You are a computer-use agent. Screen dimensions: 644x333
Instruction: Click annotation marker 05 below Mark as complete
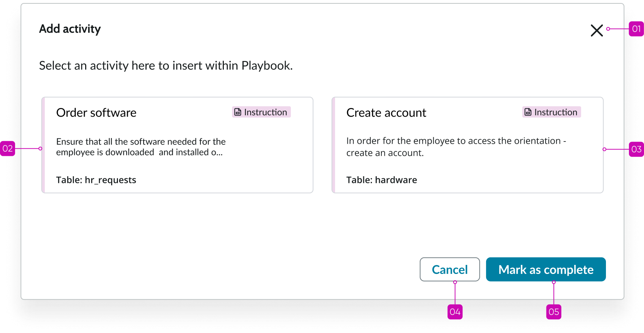click(554, 312)
